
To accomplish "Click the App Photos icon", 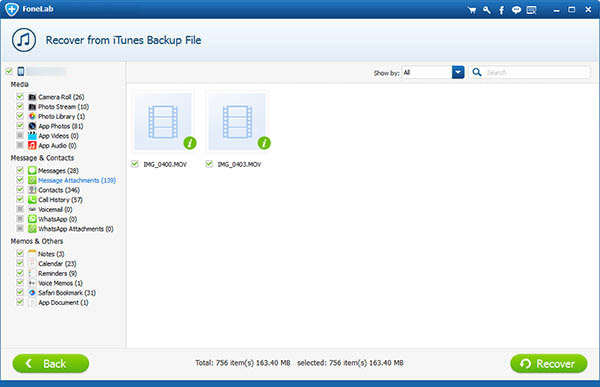I will click(x=32, y=126).
